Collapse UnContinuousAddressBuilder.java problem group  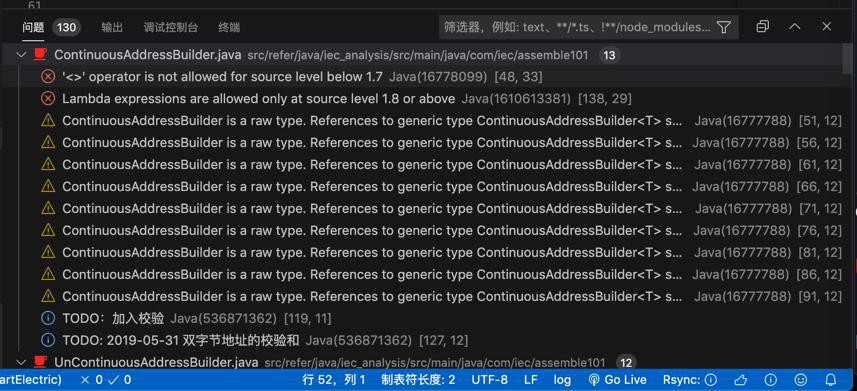tap(21, 362)
